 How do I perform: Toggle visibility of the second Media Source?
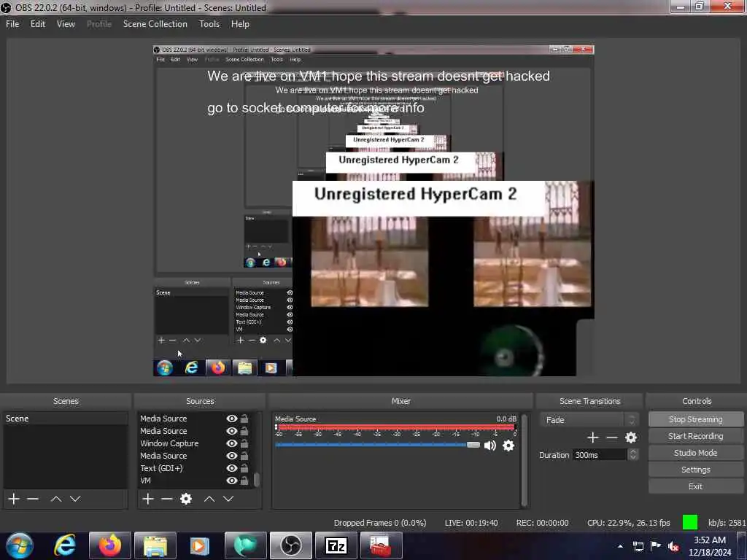coord(231,431)
